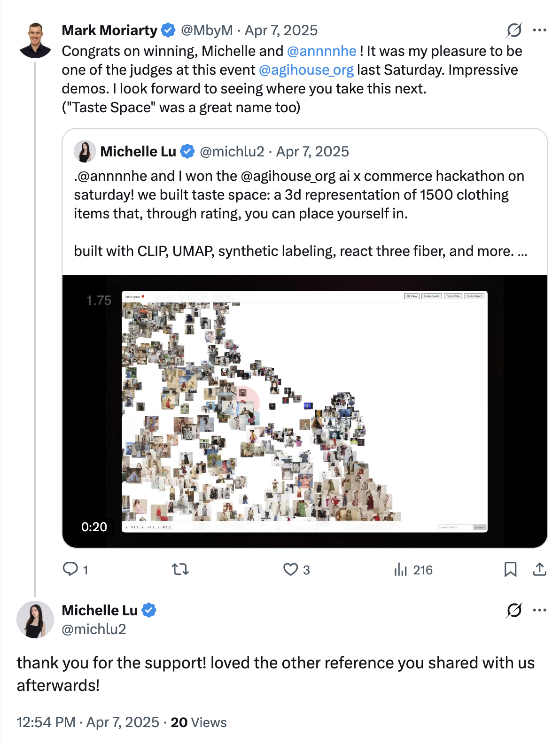Play the taste space video
The width and height of the screenshot is (560, 744).
point(304,411)
